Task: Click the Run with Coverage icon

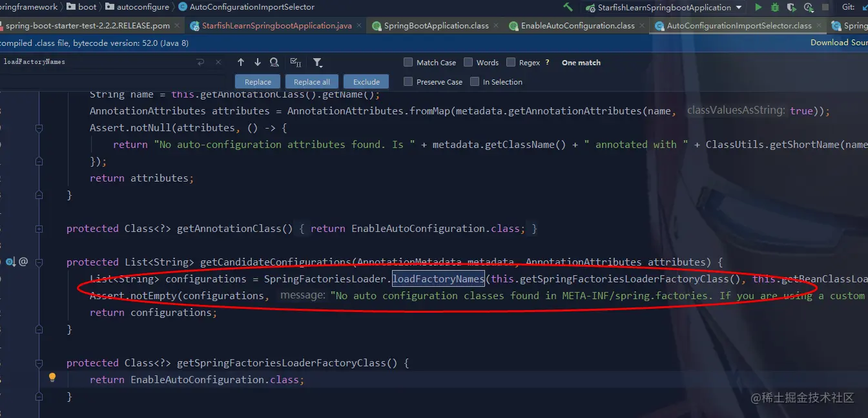Action: pos(792,7)
